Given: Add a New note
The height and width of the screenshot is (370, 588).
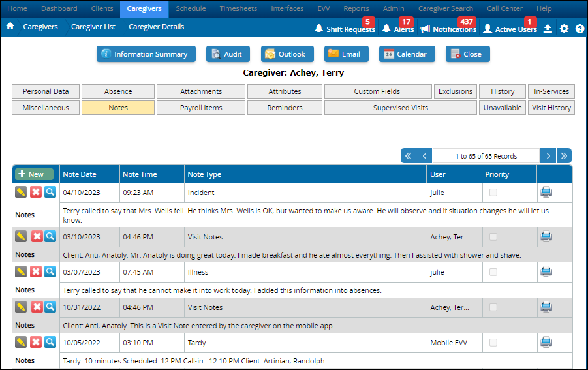Looking at the screenshot, I should pyautogui.click(x=34, y=174).
